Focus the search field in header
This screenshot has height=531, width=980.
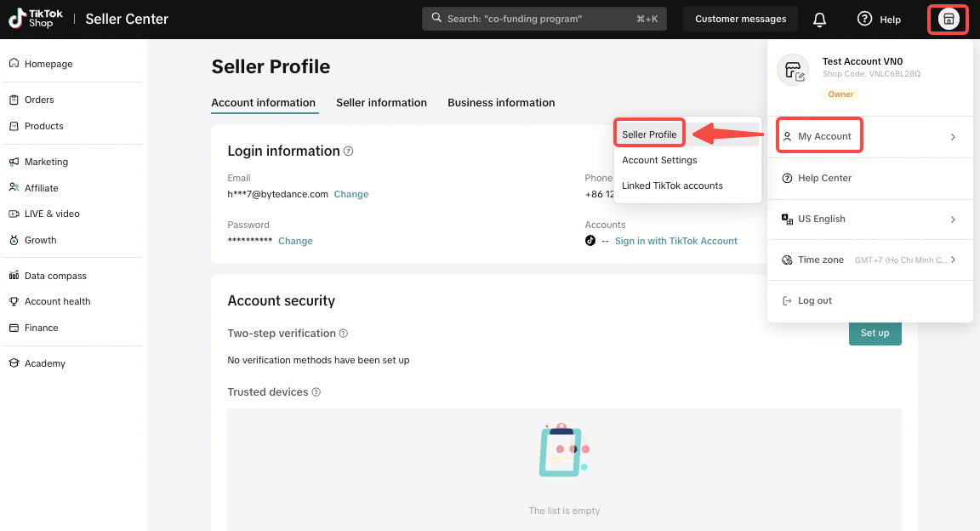tap(544, 19)
